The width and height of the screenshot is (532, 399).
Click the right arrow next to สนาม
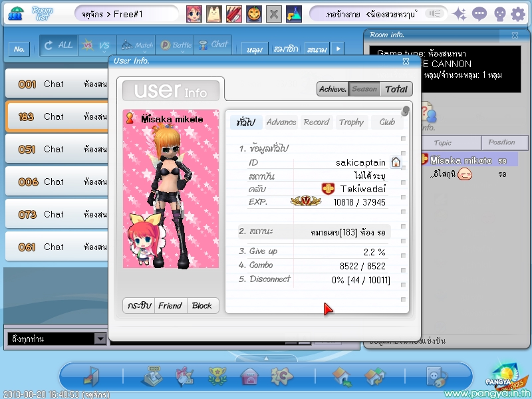pos(338,49)
